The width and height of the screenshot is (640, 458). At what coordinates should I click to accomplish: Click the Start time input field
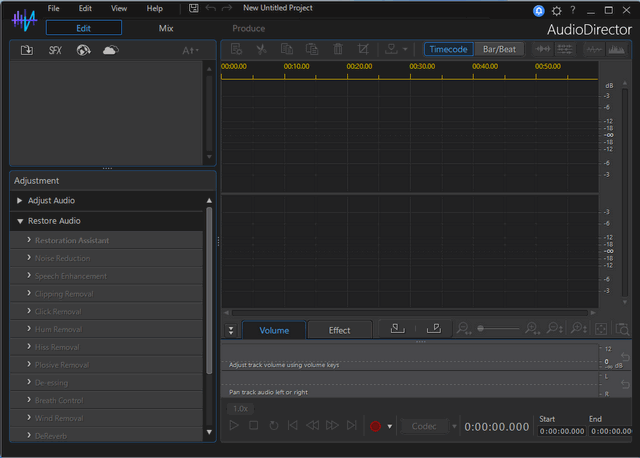561,431
